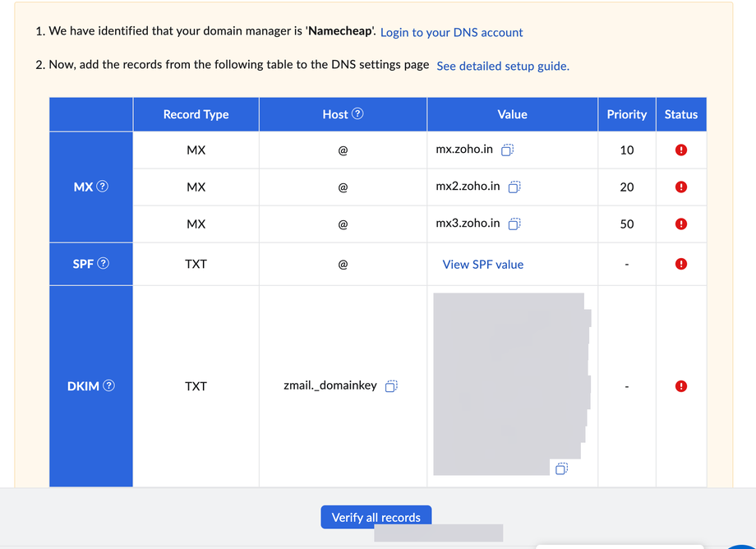Click the Status column header
Viewport: 756px width, 549px height.
click(680, 114)
